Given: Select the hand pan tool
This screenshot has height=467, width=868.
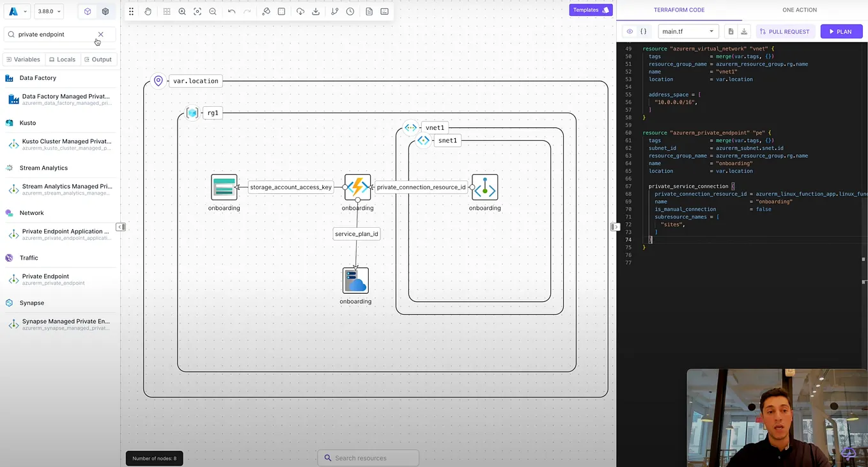Looking at the screenshot, I should coord(148,11).
